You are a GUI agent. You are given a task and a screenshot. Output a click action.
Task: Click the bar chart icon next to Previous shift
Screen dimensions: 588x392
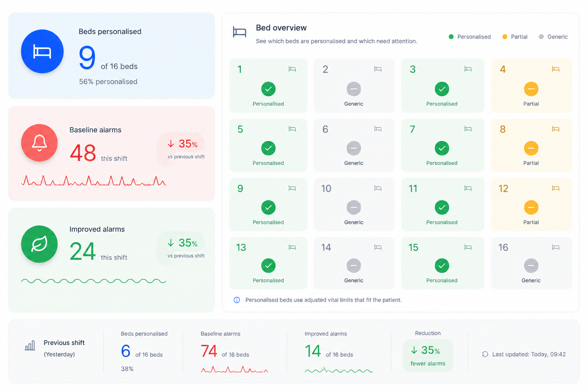[x=30, y=345]
